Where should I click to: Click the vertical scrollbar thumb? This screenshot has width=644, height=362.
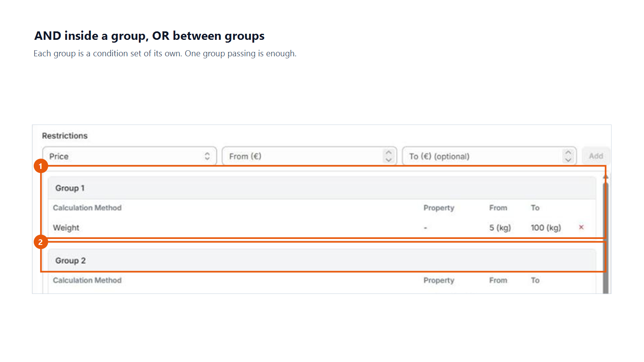pyautogui.click(x=606, y=238)
